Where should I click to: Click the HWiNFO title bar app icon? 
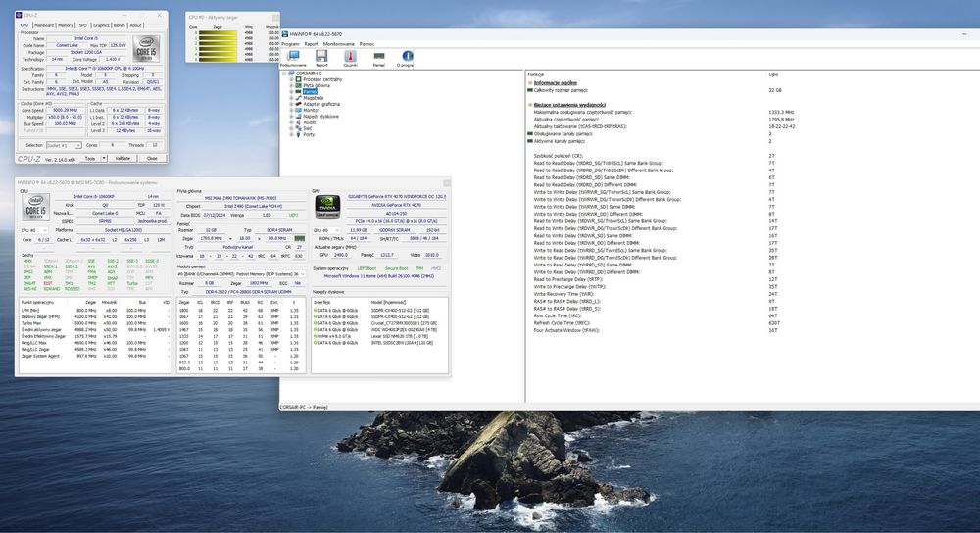[285, 34]
